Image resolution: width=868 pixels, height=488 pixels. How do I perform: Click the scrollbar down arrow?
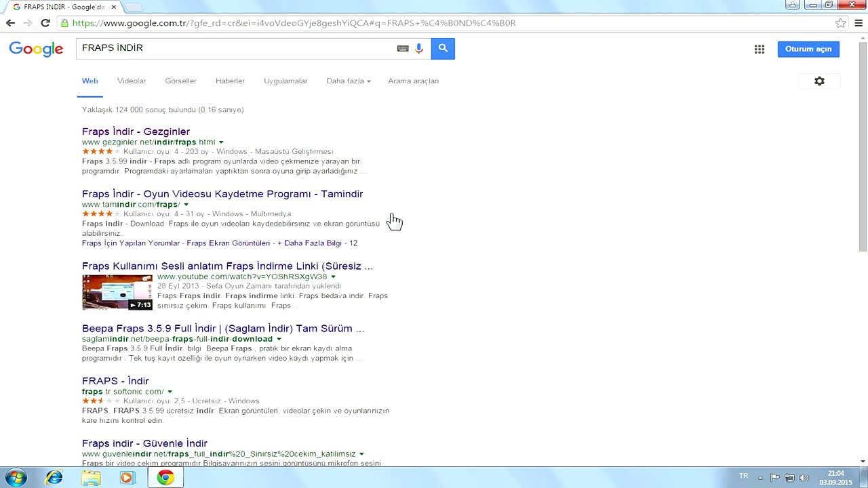[x=863, y=461]
